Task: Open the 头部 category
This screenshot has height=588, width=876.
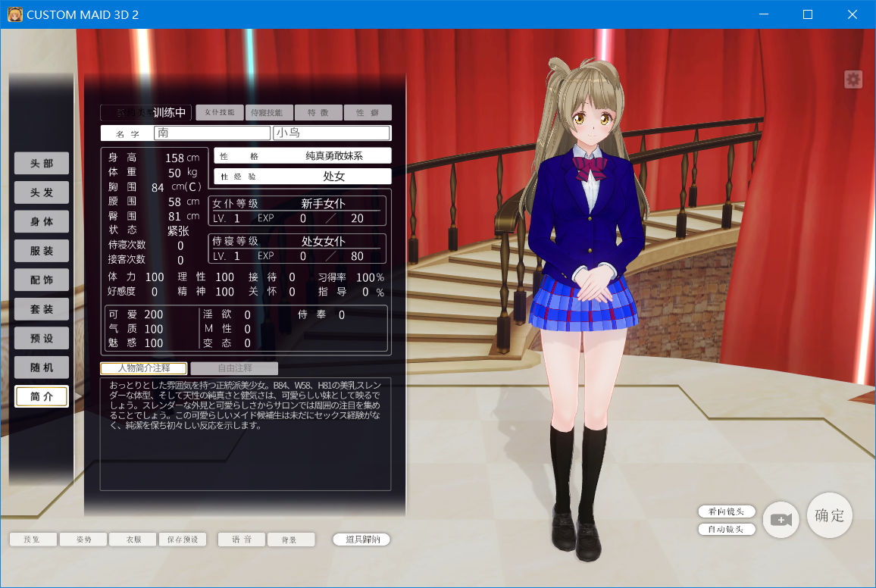Action: (42, 164)
